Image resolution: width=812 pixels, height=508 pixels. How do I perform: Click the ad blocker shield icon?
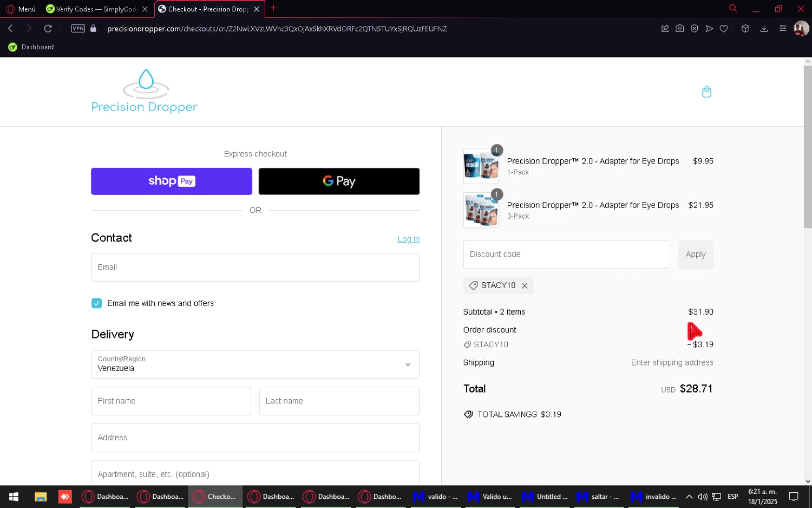[694, 29]
